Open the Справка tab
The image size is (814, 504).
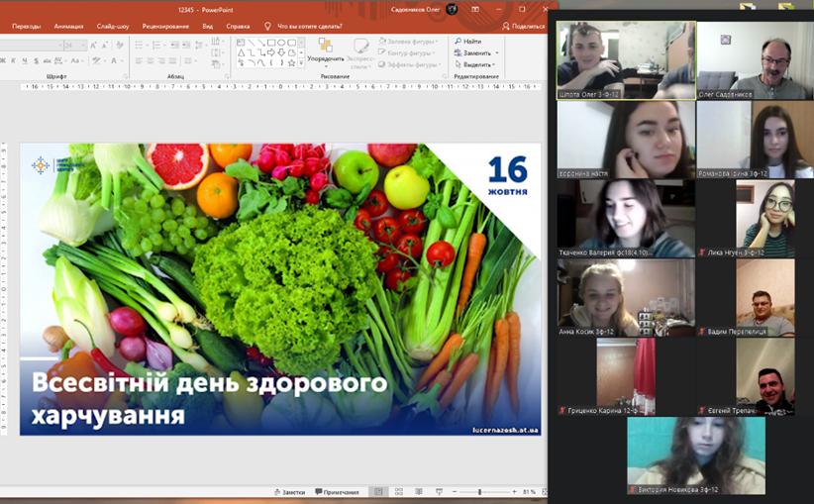coord(238,26)
